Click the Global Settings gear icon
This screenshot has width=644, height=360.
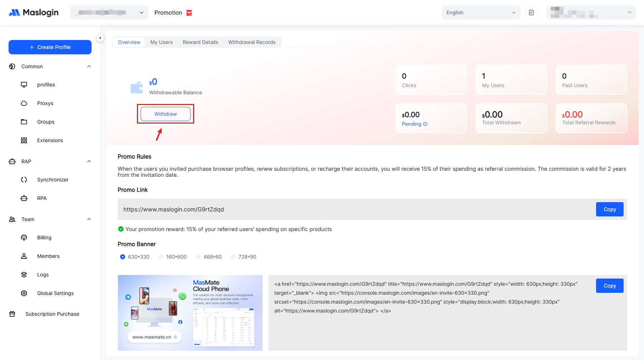coord(24,293)
